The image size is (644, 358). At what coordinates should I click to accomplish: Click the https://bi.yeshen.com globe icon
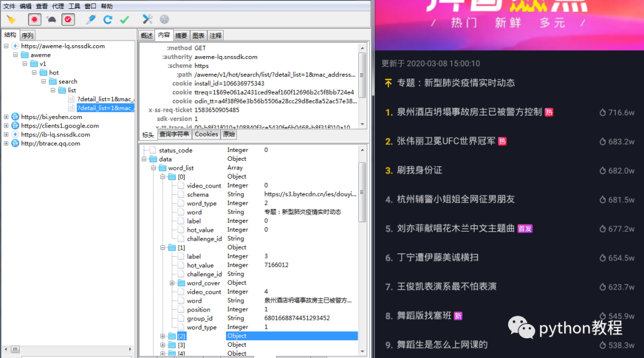pos(15,117)
